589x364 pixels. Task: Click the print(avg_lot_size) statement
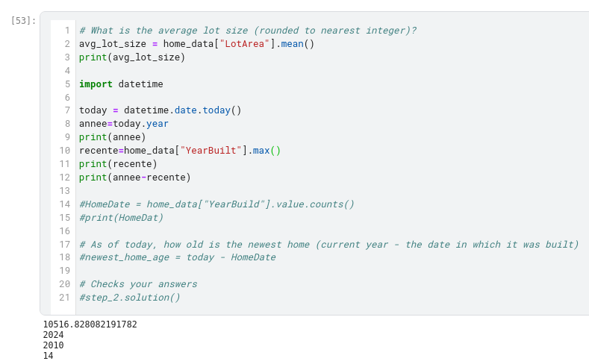pos(132,57)
